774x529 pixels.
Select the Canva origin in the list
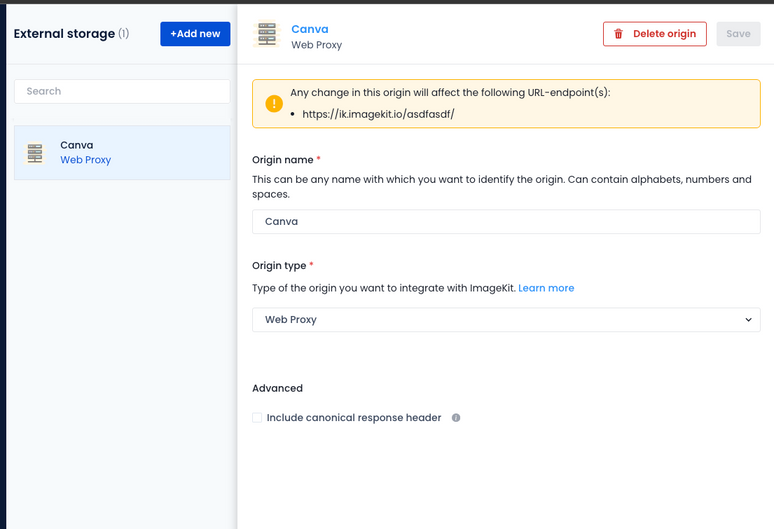click(122, 152)
